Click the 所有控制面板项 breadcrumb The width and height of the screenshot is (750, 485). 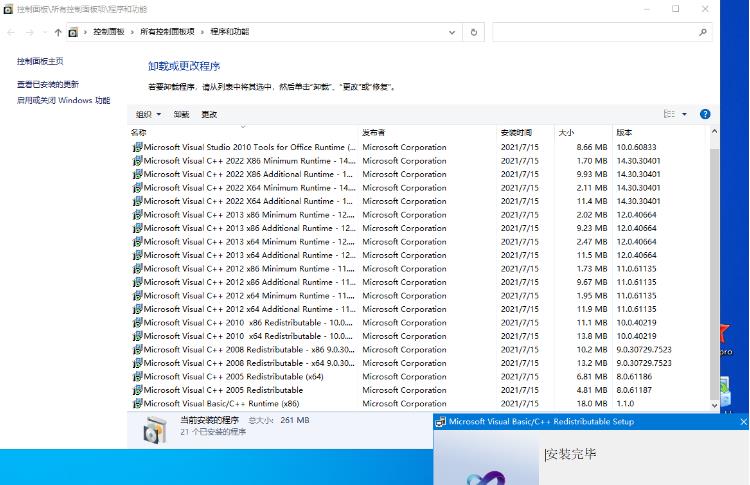pyautogui.click(x=166, y=32)
